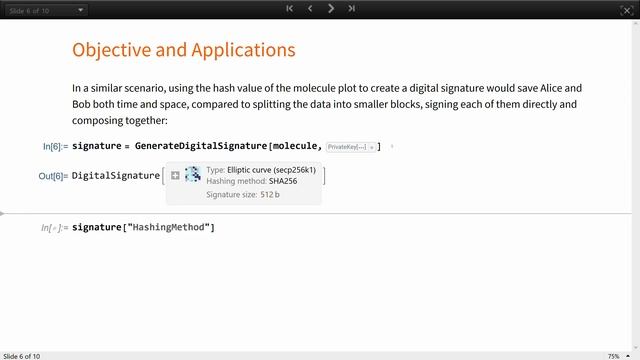Click the vertical scrollbar on the right
Screen dimensions: 640x360
636,186
